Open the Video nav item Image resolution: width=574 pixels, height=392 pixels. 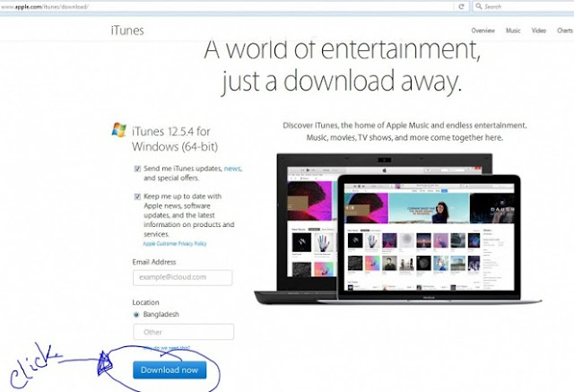[x=538, y=30]
